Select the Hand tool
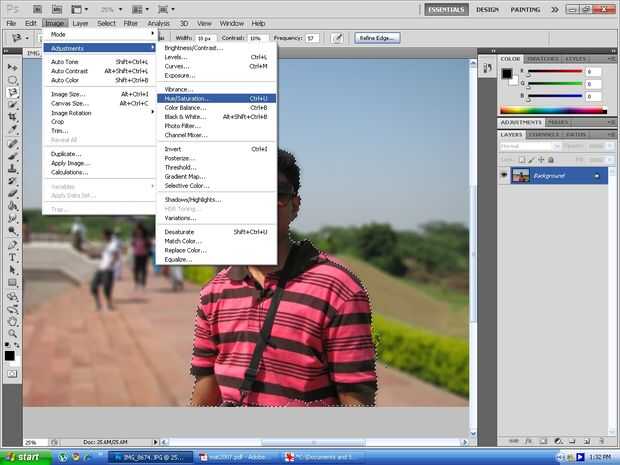The height and width of the screenshot is (465, 620). [x=12, y=321]
